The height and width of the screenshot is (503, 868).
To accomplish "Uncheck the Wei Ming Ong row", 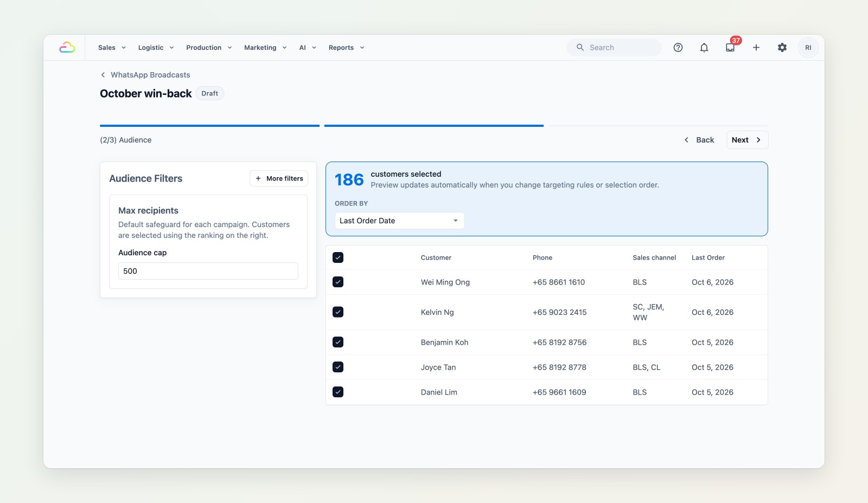I will coord(338,282).
